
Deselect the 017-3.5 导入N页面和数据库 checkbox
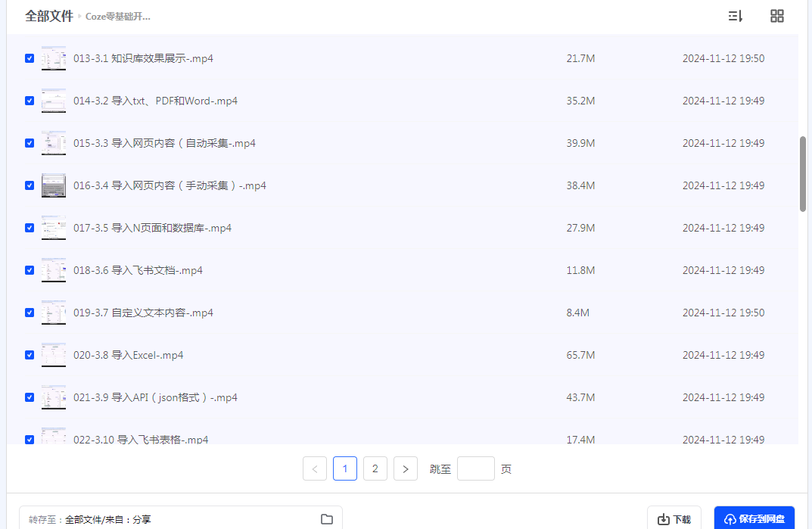pos(30,228)
